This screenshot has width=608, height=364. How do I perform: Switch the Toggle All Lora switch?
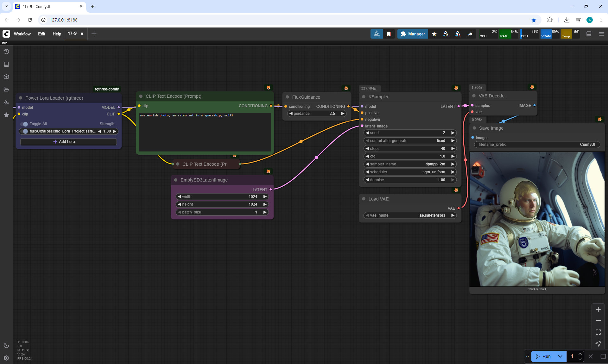pos(24,124)
